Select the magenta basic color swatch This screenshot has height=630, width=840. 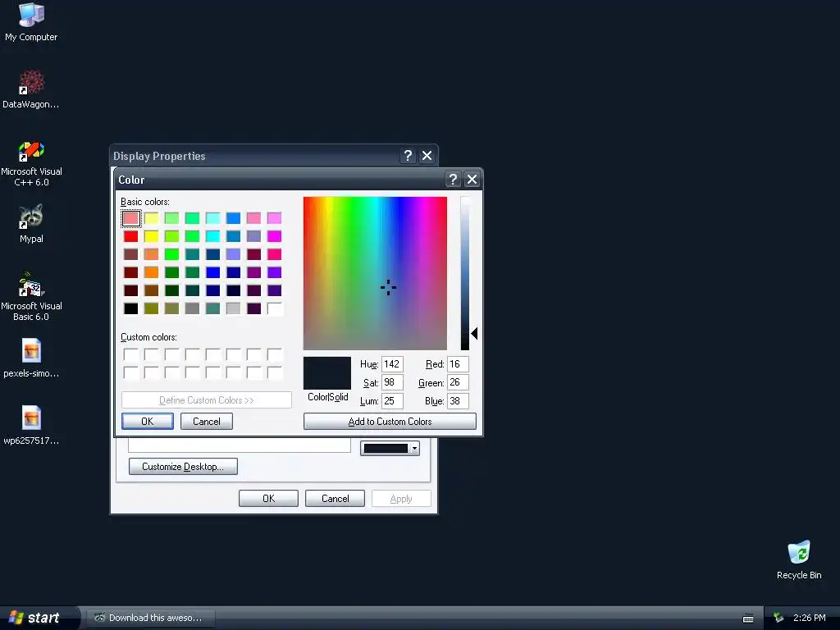(274, 236)
